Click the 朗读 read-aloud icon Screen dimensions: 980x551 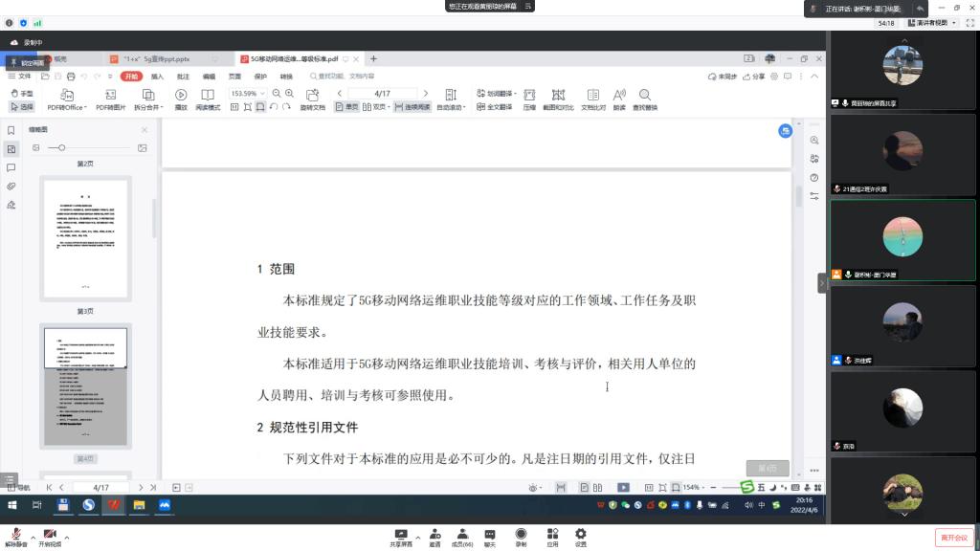pos(619,95)
